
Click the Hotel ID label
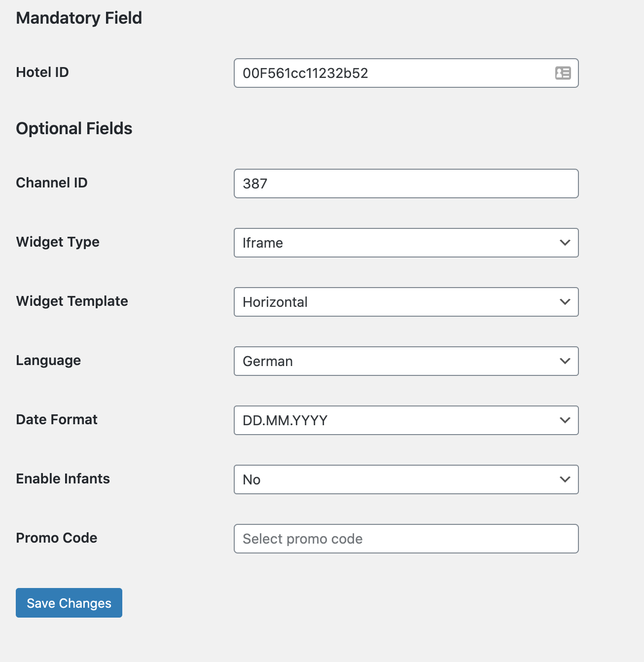click(x=42, y=73)
